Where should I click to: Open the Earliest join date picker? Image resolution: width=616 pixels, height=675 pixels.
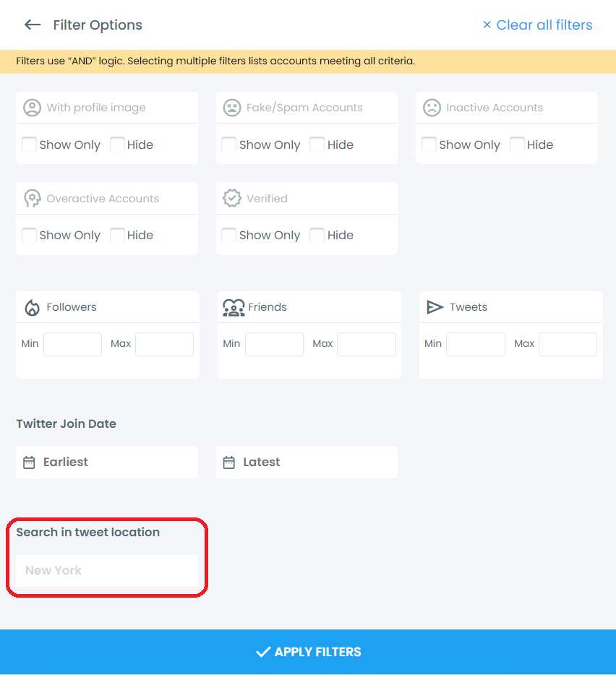[106, 462]
